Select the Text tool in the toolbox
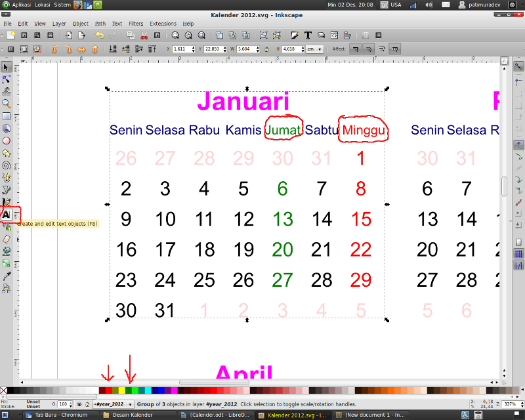The height and width of the screenshot is (420, 525). [9, 213]
